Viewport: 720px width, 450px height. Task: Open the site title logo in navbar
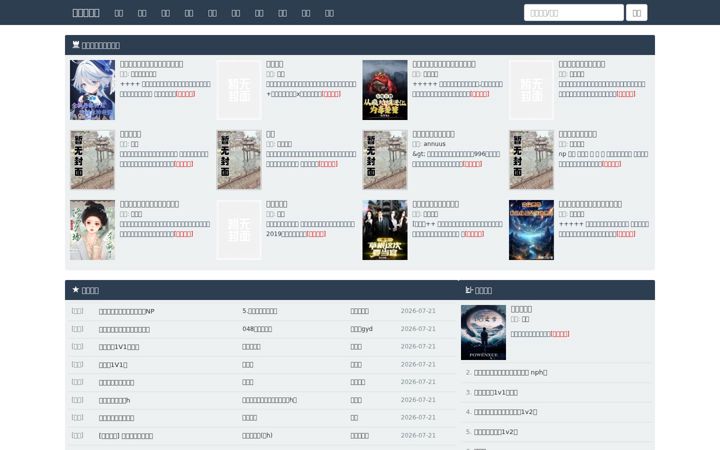tap(86, 13)
